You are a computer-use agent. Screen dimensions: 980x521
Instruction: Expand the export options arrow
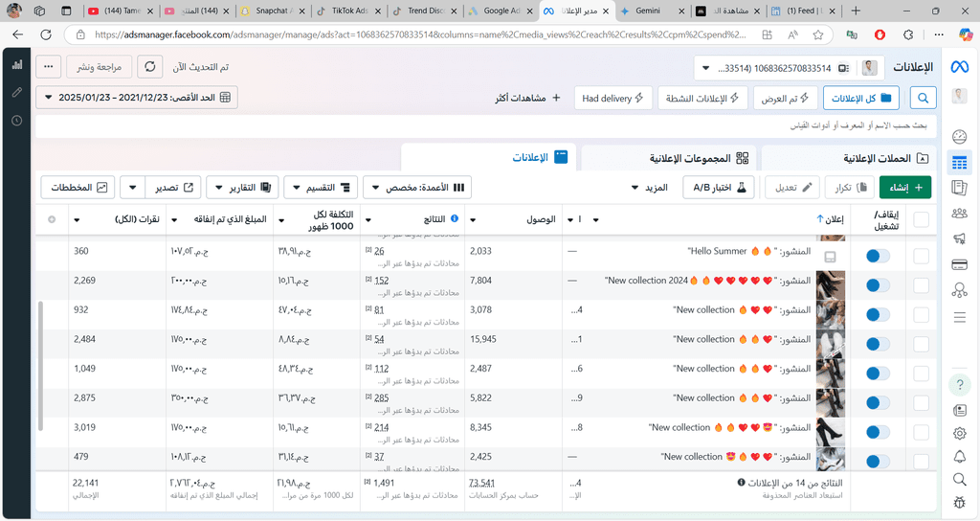tap(132, 187)
